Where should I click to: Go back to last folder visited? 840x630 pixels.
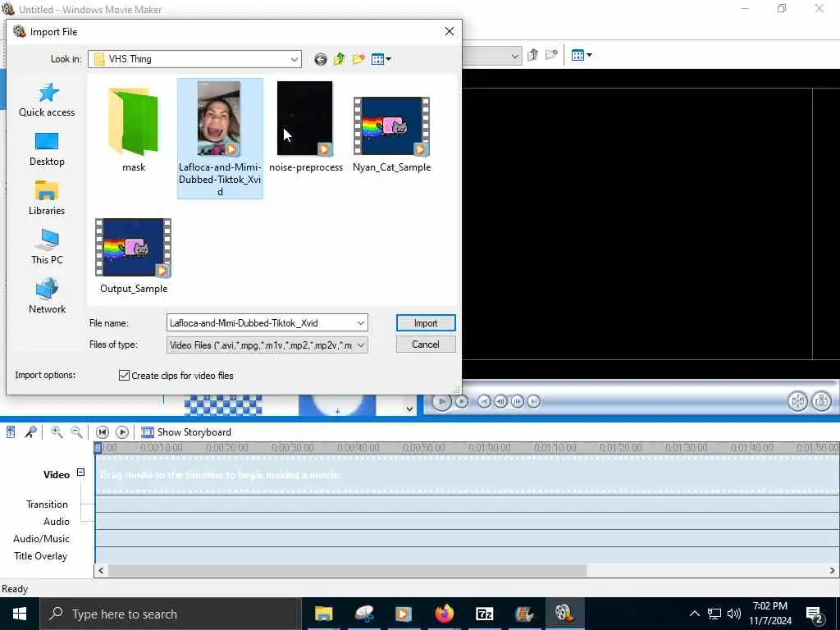pyautogui.click(x=321, y=59)
